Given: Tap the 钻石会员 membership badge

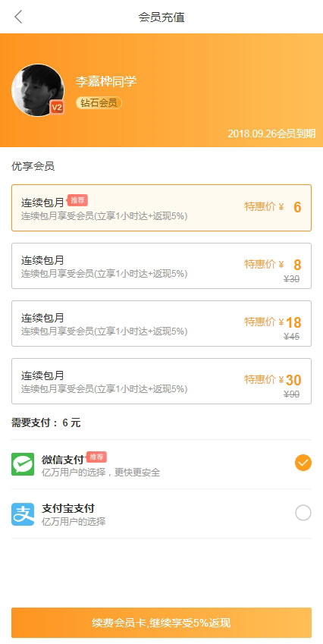Looking at the screenshot, I should [99, 102].
